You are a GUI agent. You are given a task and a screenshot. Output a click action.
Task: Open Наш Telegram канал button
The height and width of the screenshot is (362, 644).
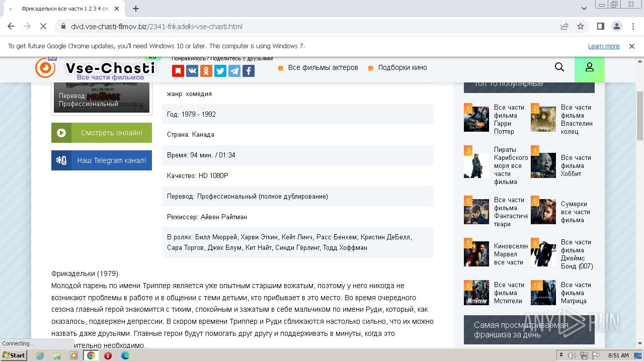coord(102,160)
